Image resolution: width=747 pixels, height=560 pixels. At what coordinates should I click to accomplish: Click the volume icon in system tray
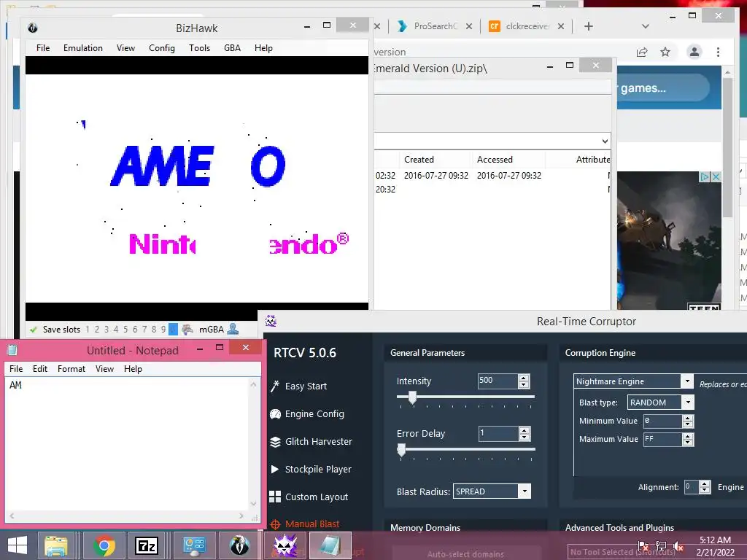pos(678,546)
